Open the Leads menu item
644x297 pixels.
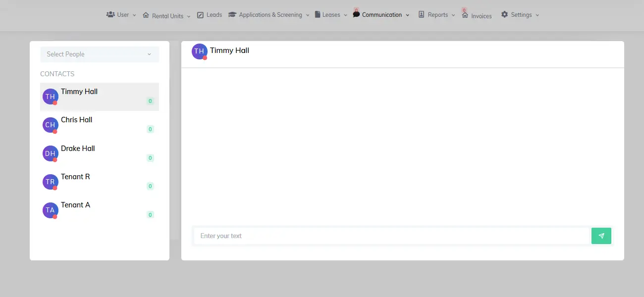[x=210, y=15]
